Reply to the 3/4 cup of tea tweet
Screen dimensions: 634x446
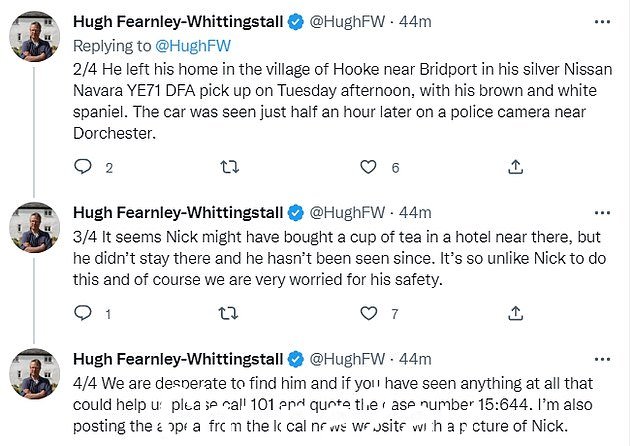(83, 313)
